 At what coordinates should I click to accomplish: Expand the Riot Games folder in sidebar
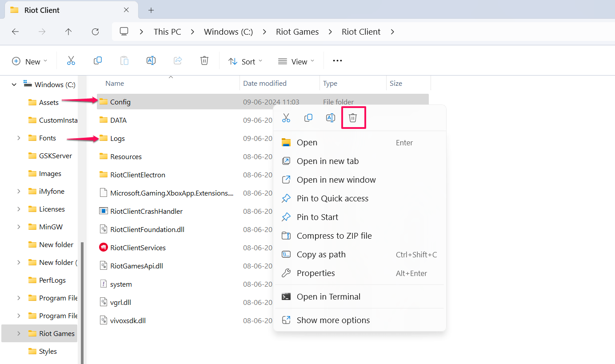pyautogui.click(x=19, y=334)
